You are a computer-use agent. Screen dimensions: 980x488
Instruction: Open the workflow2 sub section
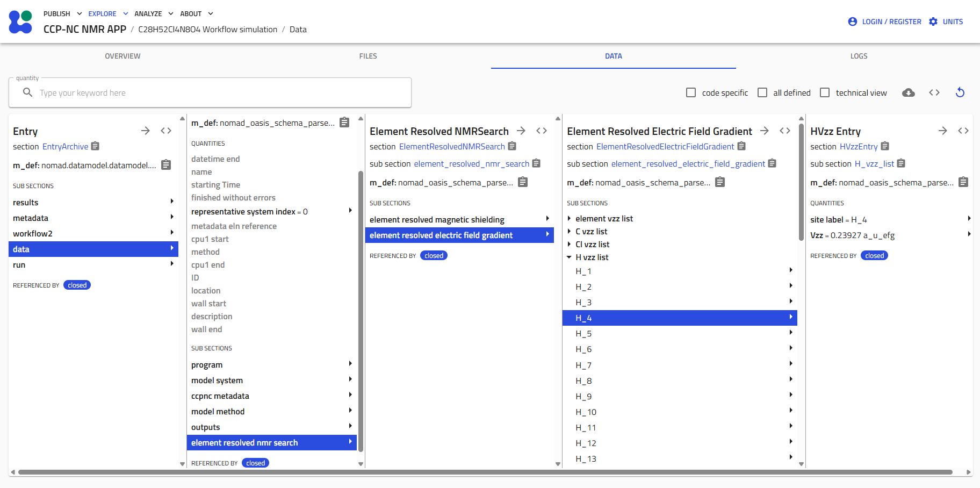[x=93, y=233]
